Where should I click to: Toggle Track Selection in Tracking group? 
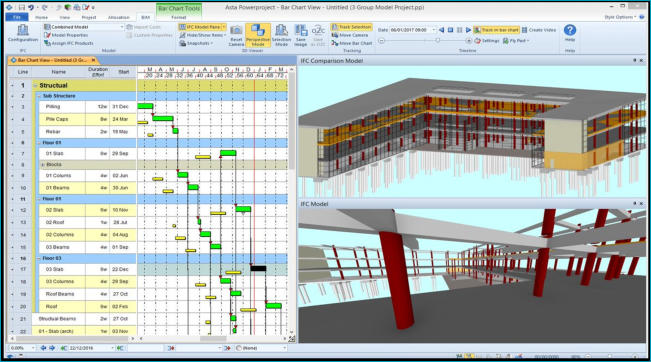click(351, 27)
